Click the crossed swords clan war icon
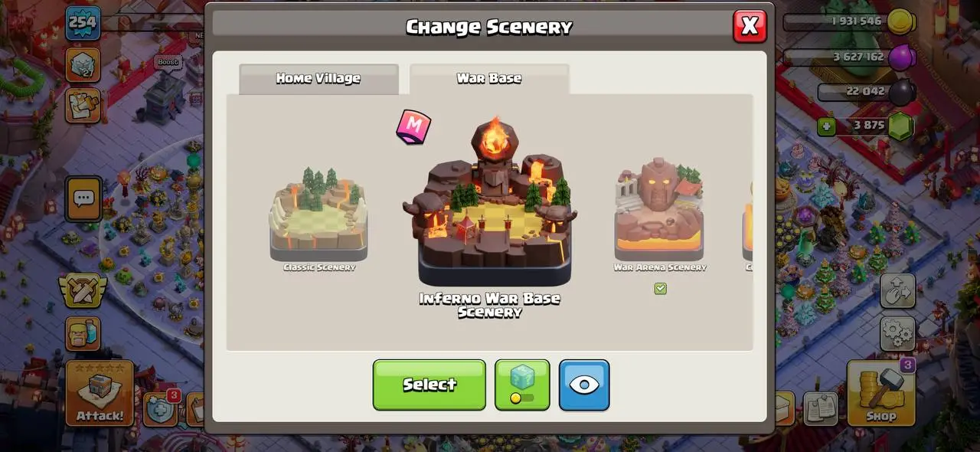 (x=83, y=292)
